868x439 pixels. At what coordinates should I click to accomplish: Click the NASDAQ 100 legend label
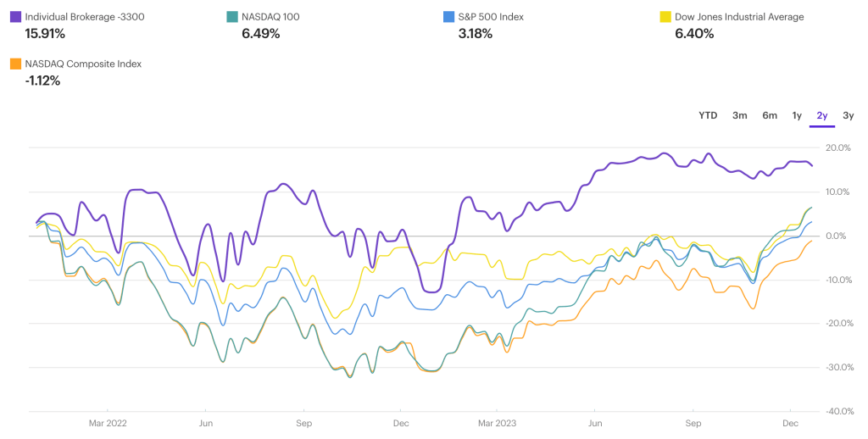[271, 16]
